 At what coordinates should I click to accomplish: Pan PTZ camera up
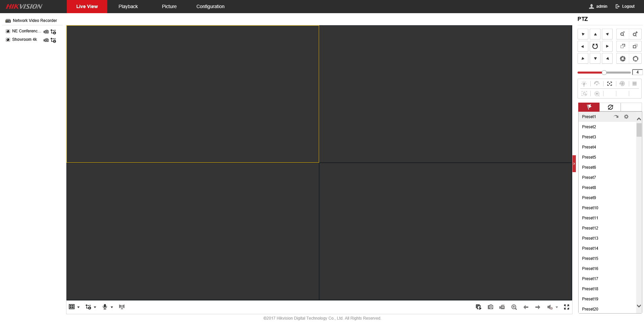595,34
